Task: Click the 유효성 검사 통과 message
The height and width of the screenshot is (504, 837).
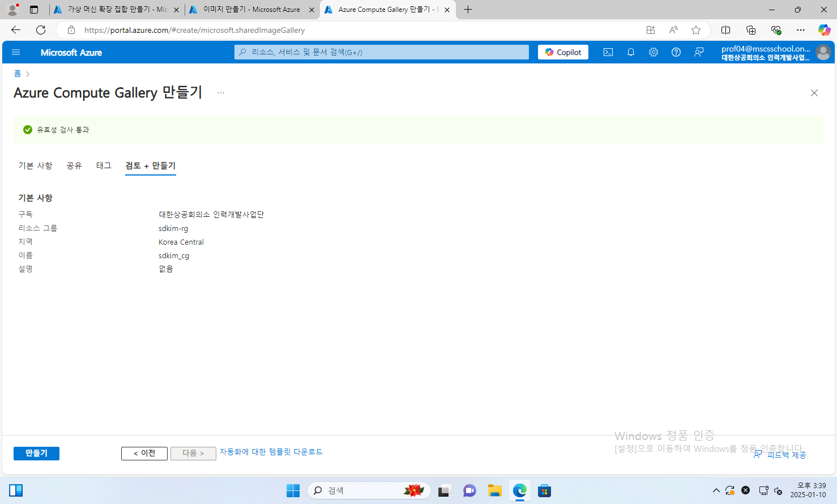Action: tap(63, 130)
